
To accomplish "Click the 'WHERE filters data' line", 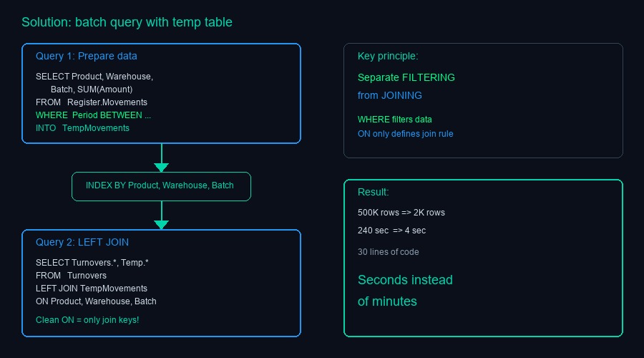I will (395, 120).
